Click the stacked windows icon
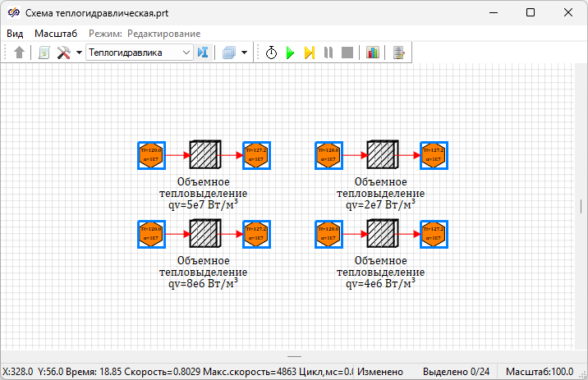Viewport: 588px width, 380px height. [229, 53]
